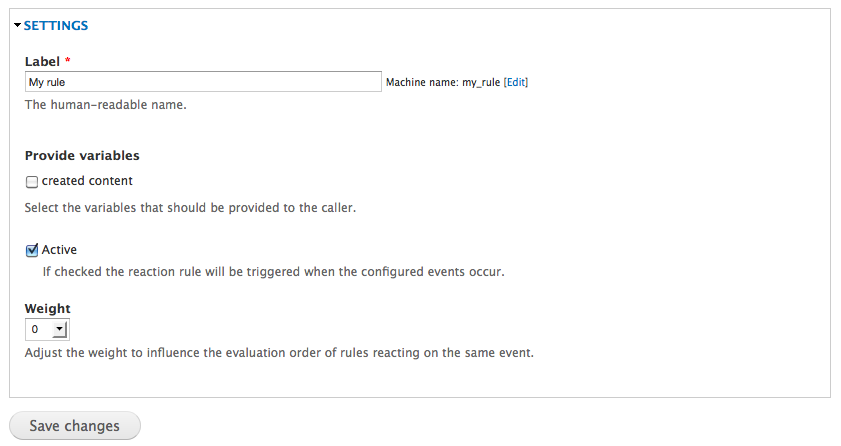Uncheck the Active checkbox

32,250
